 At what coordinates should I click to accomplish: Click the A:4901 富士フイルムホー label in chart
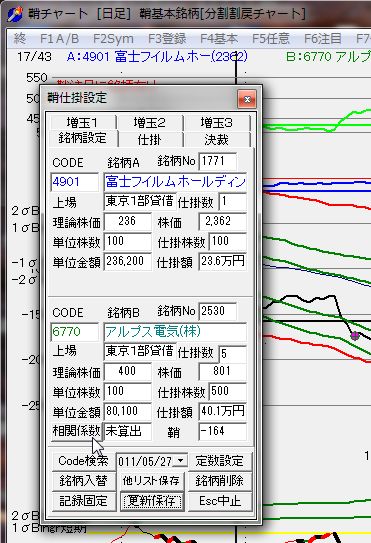pos(157,56)
